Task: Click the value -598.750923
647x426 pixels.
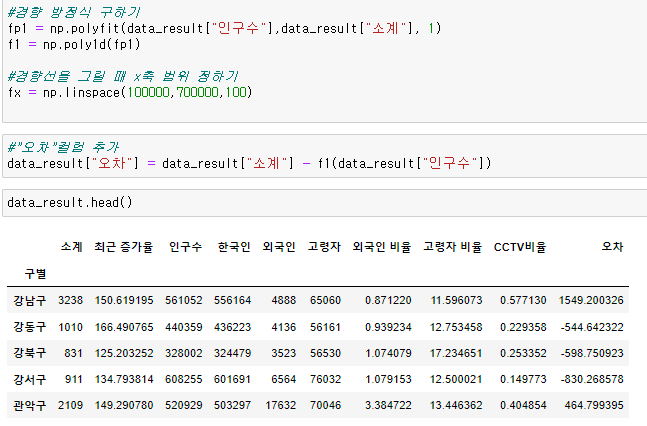Action: (x=592, y=353)
